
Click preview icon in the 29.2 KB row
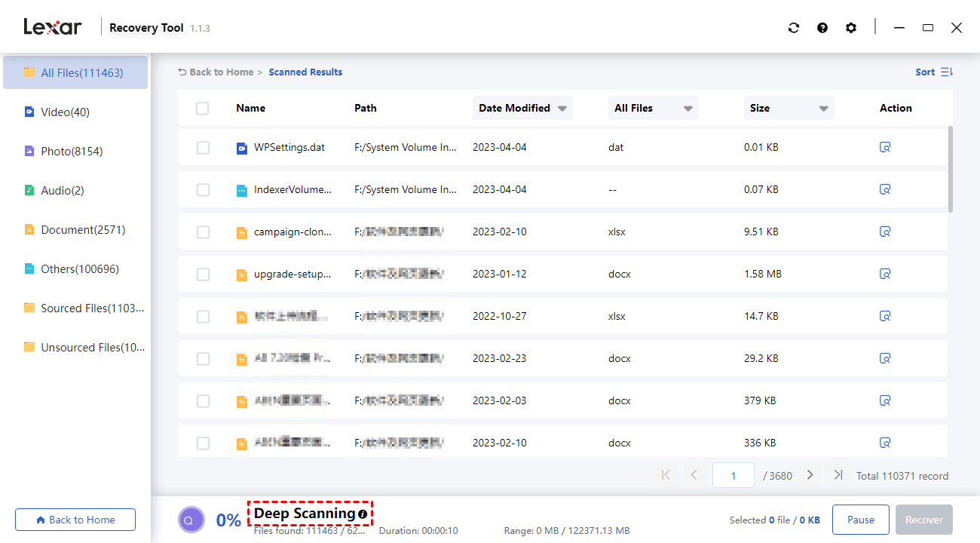[885, 359]
